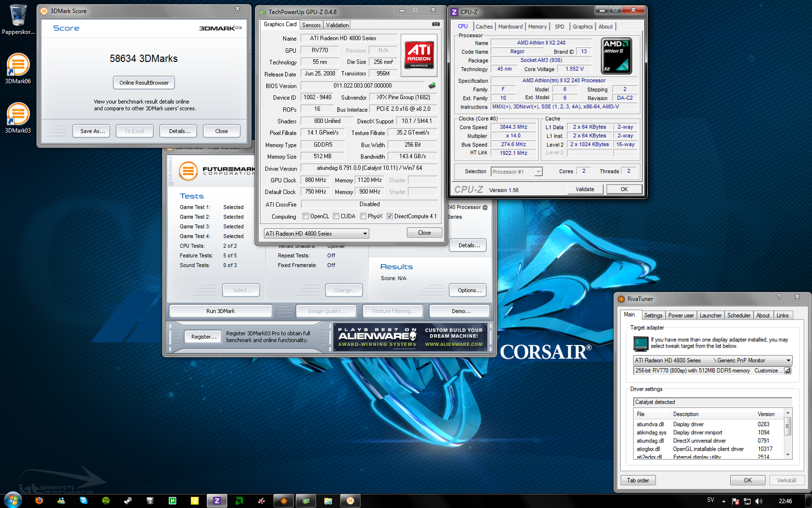This screenshot has width=812, height=508.
Task: Open the Scheduler tab in RivaTuner
Action: (738, 315)
